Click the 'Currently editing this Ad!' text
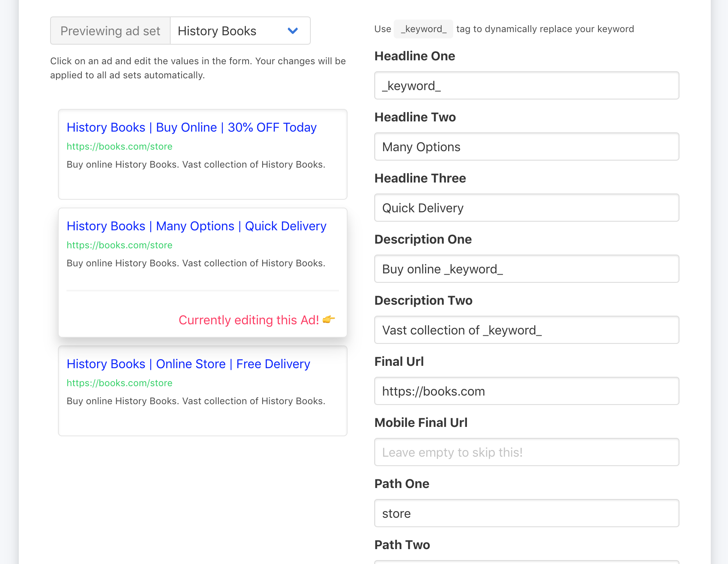This screenshot has height=564, width=728. (x=249, y=320)
